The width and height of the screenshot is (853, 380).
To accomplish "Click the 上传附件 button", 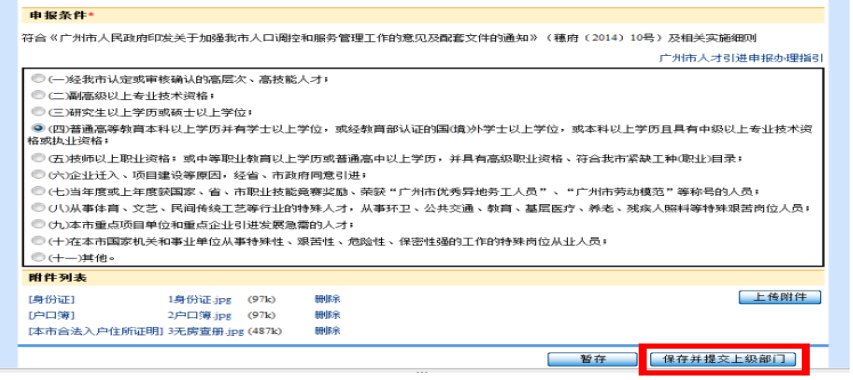I will point(780,297).
